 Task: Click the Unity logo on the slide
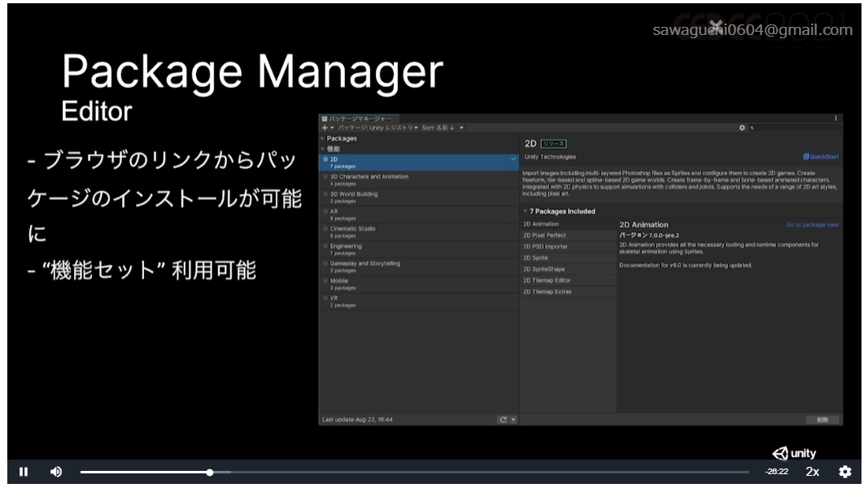pos(794,453)
